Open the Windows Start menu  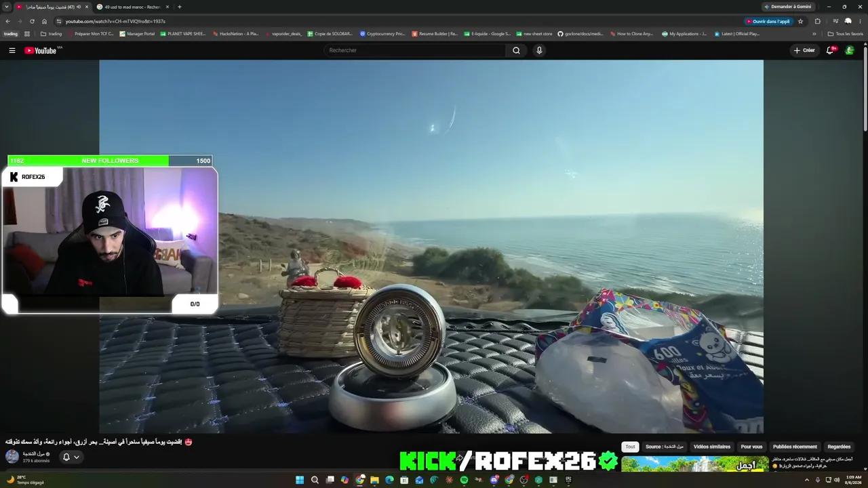point(300,480)
